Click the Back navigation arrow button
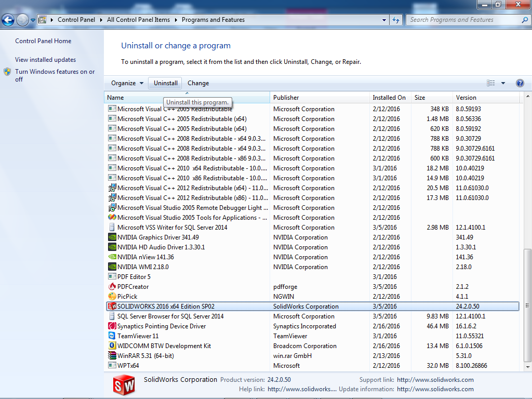Screen dimensions: 532x399 [x=8, y=20]
